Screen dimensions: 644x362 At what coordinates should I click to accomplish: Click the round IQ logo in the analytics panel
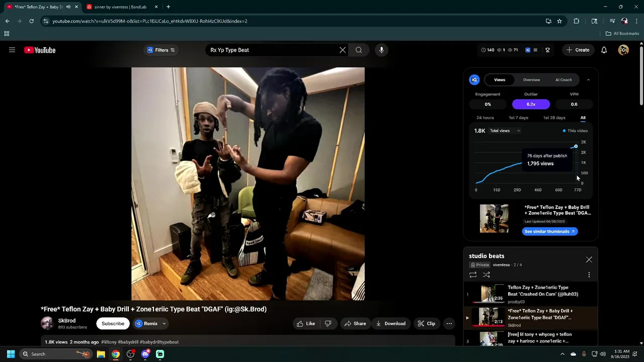(x=474, y=79)
